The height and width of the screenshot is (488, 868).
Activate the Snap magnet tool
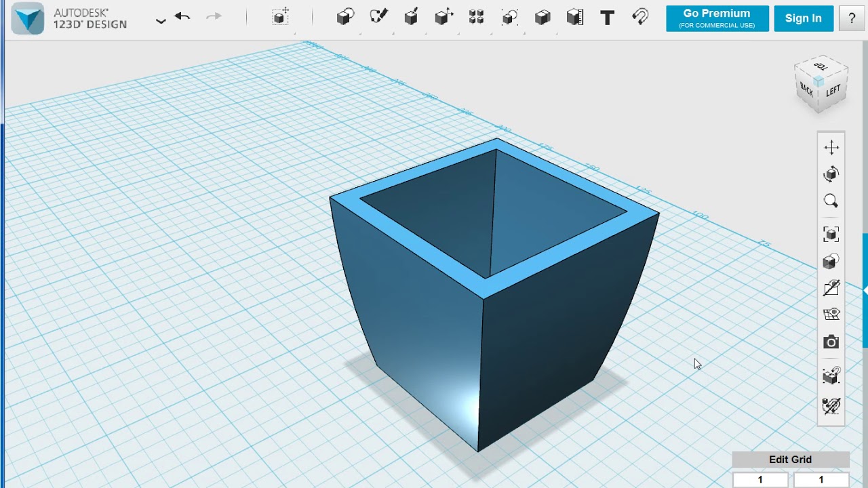click(640, 17)
